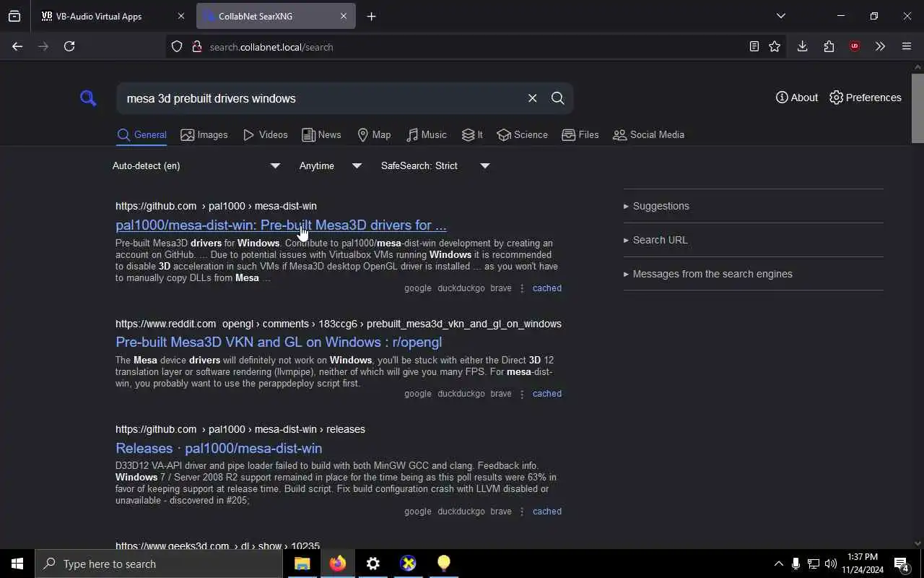The height and width of the screenshot is (578, 924).
Task: Switch to the Music category
Action: coord(427,135)
